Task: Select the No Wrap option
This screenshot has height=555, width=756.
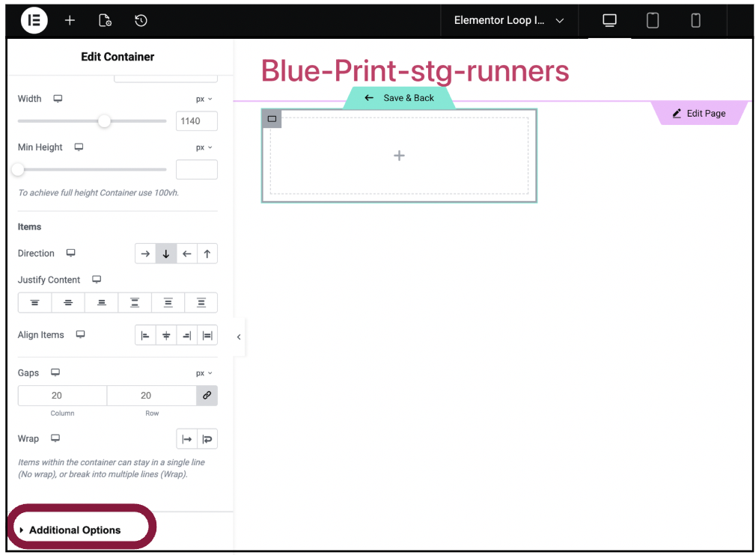Action: (x=186, y=439)
